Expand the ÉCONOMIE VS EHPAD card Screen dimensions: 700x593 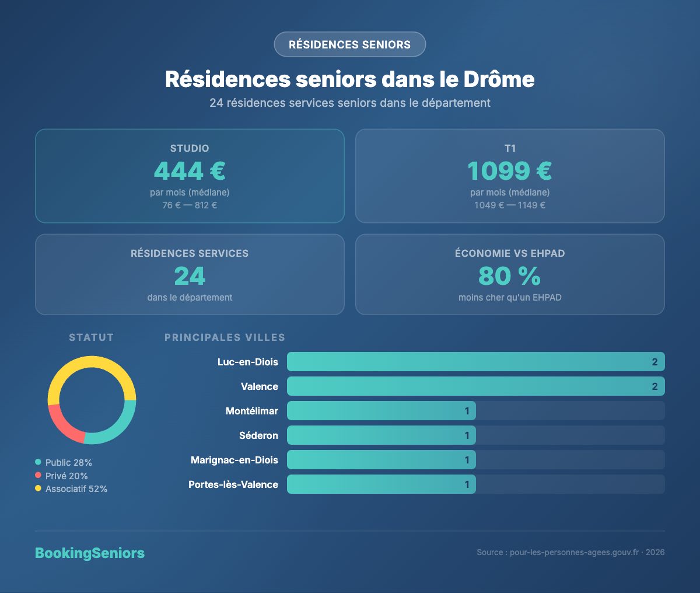click(510, 274)
